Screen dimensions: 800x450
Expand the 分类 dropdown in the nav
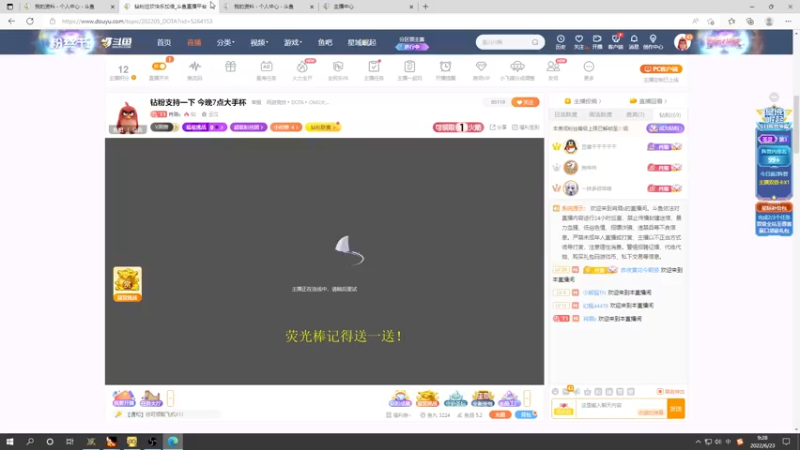[225, 42]
